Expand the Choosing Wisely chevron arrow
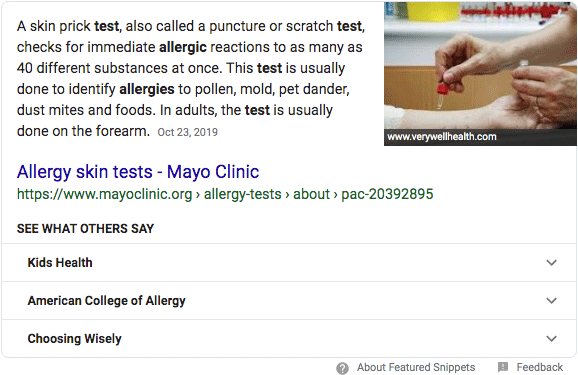 click(x=551, y=338)
